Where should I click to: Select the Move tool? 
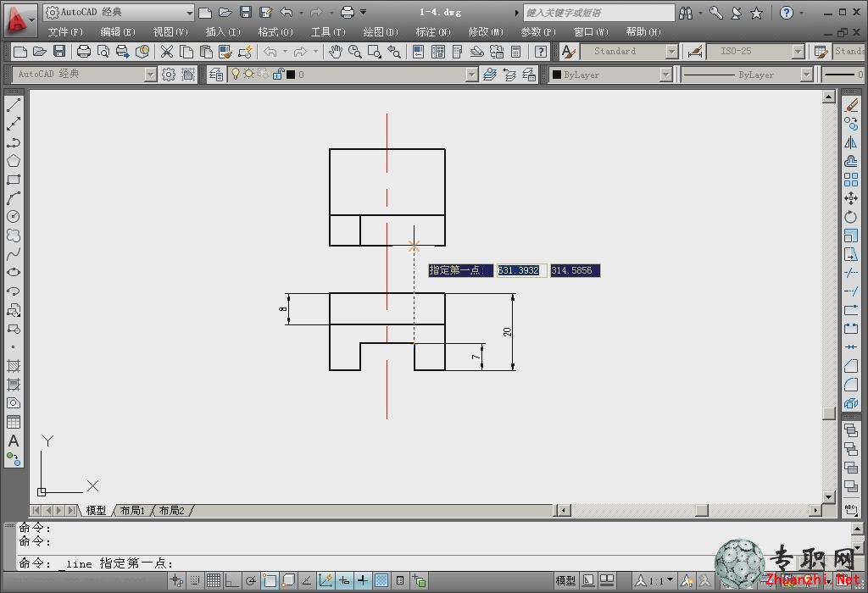click(x=851, y=198)
